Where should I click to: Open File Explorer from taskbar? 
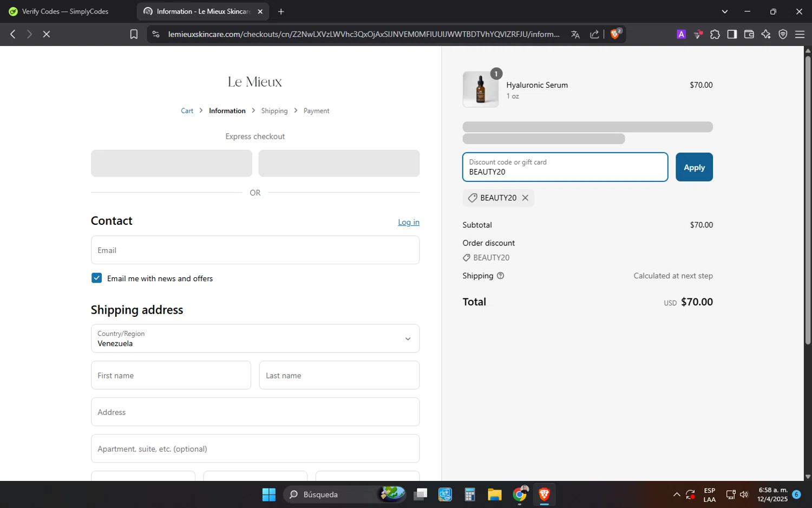(x=494, y=494)
